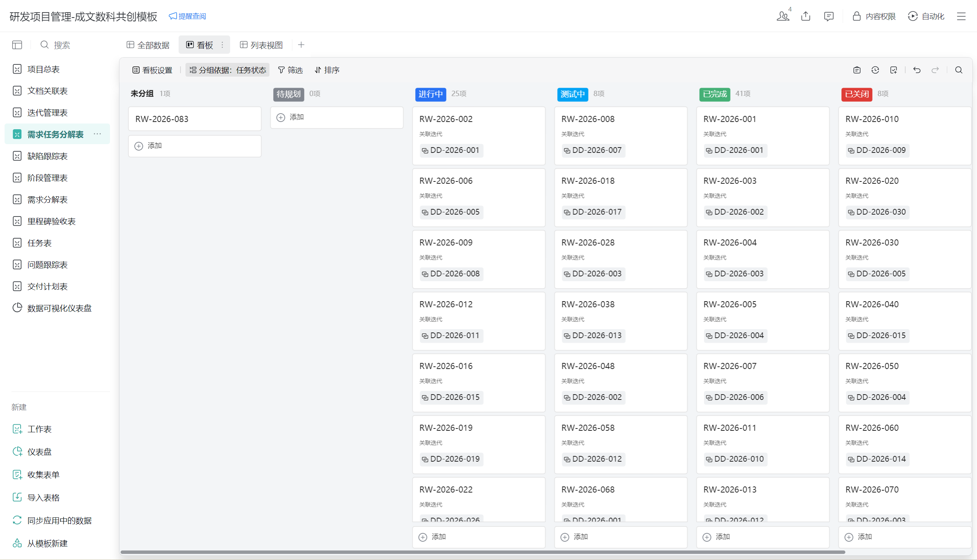Click the board search magnifier icon
This screenshot has height=560, width=977.
click(959, 70)
